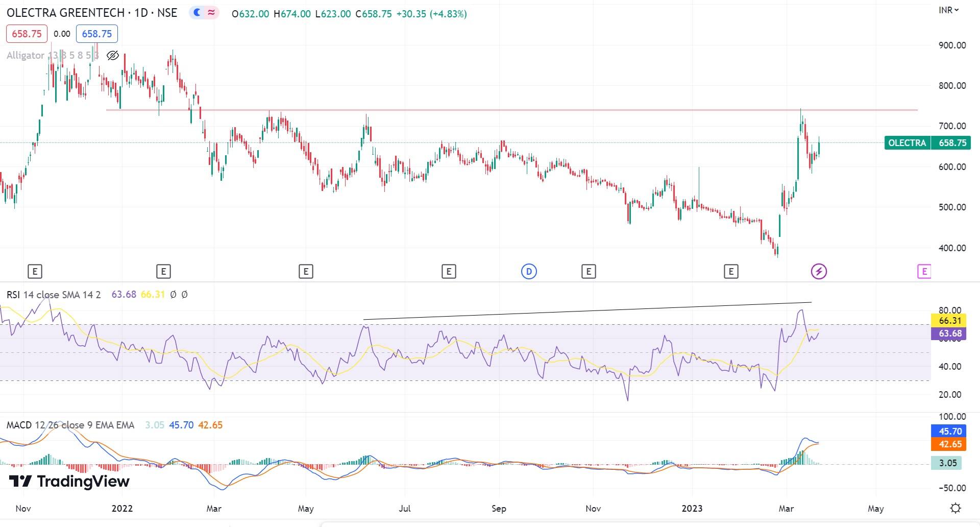Click the pink upcoming earnings E marker
980x527 pixels.
tap(924, 272)
